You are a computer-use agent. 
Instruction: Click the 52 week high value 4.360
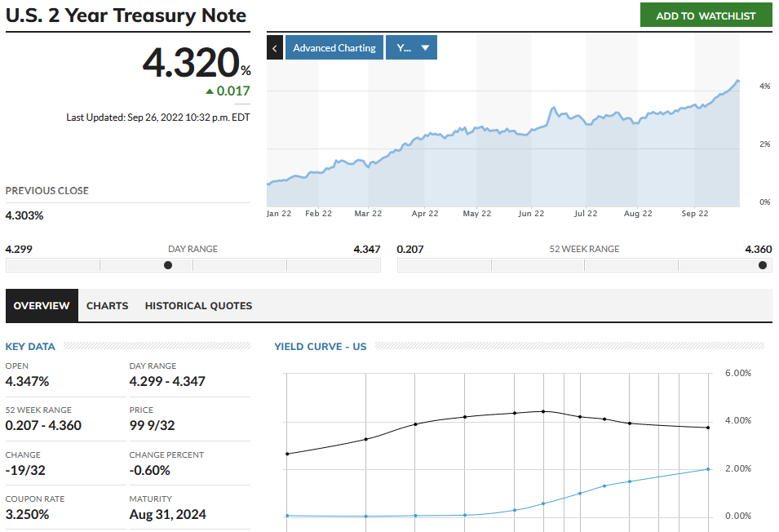tap(759, 250)
